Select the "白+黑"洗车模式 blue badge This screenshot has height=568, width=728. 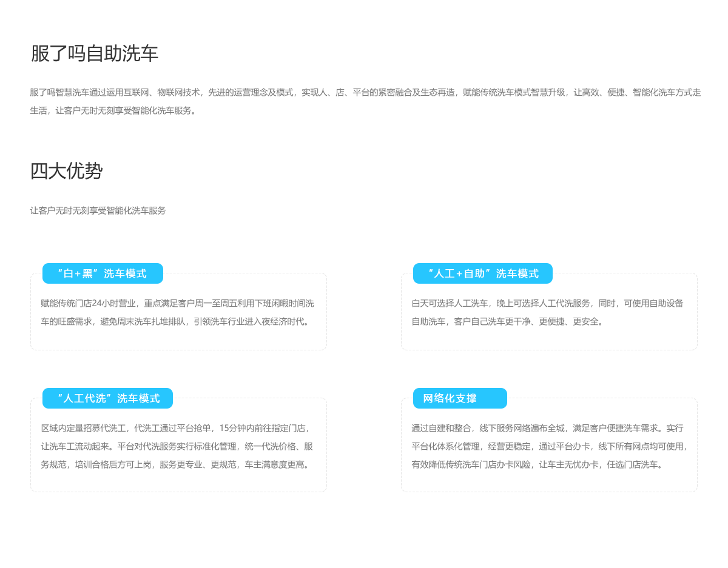coord(103,273)
